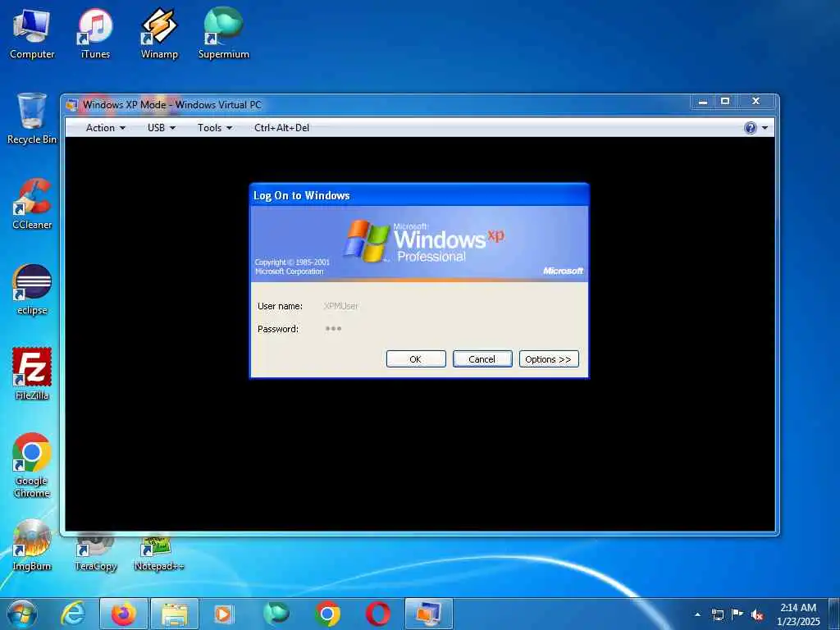This screenshot has height=630, width=840.
Task: Click the muted volume tray icon
Action: tap(757, 615)
